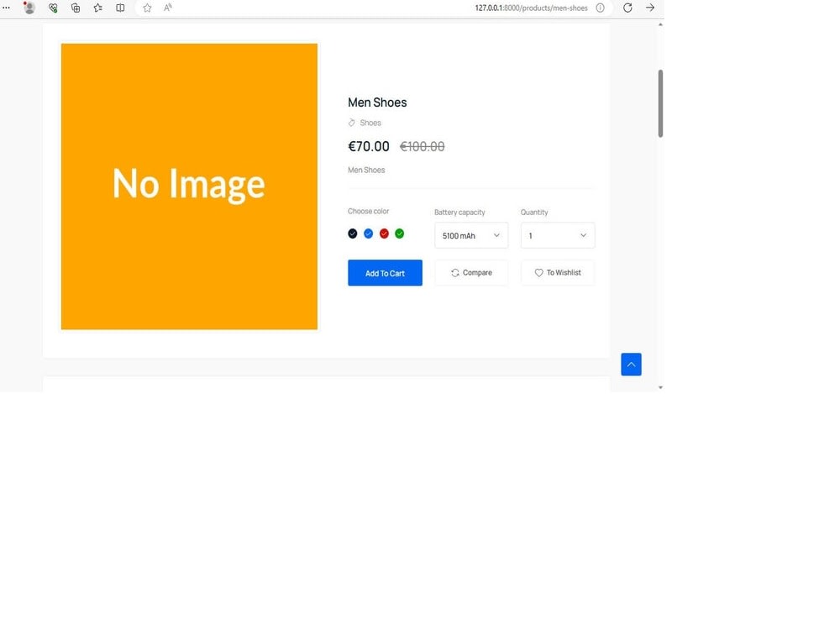Select the green color swatch

coord(400,234)
